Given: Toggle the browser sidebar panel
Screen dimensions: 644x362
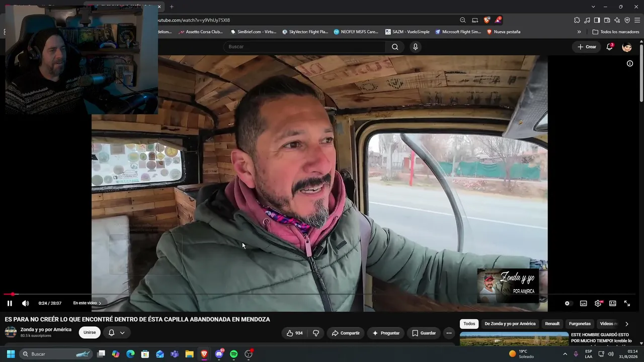Looking at the screenshot, I should coord(597,20).
